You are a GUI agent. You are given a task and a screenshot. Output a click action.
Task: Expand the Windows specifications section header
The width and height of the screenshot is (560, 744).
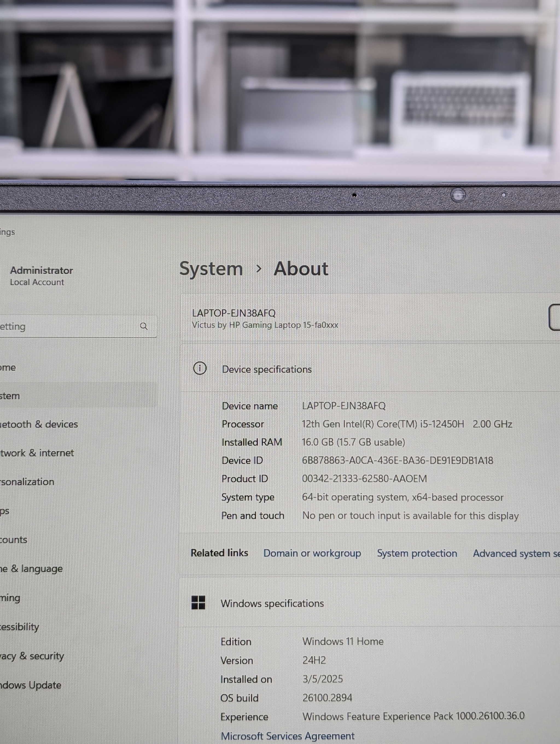click(370, 603)
